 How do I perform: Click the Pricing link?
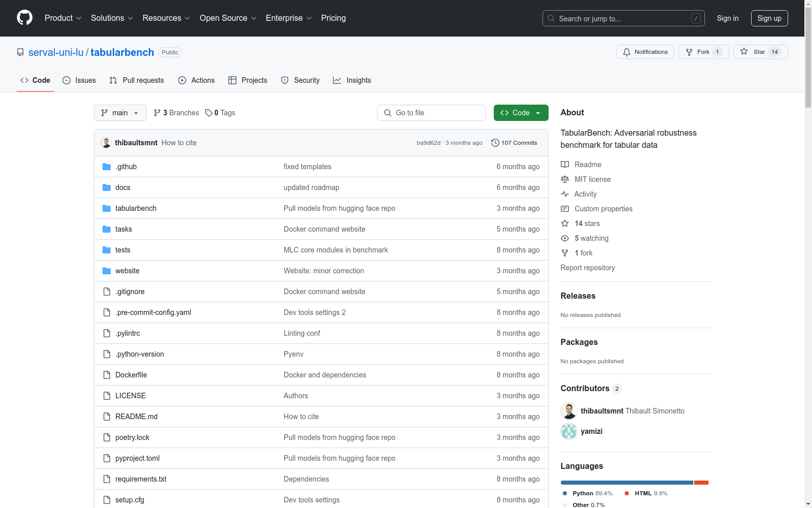coord(333,18)
